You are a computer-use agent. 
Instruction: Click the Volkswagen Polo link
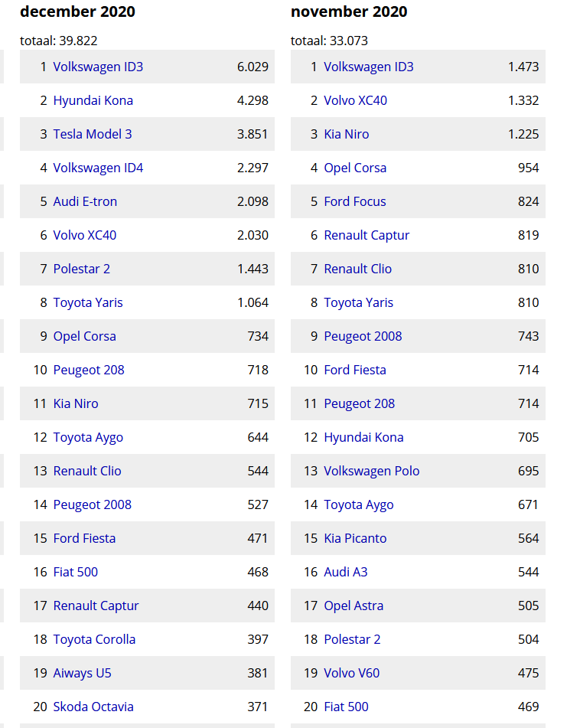(x=372, y=471)
